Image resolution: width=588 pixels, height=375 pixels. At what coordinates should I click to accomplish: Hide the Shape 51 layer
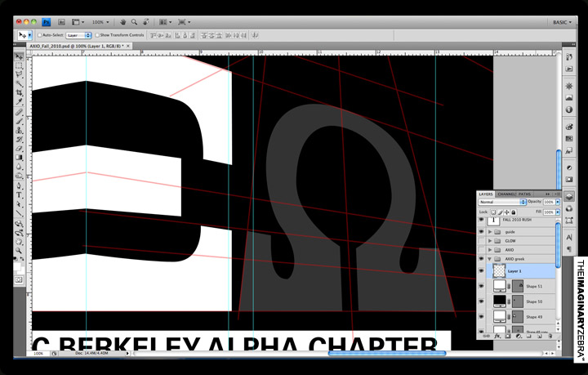coord(483,286)
